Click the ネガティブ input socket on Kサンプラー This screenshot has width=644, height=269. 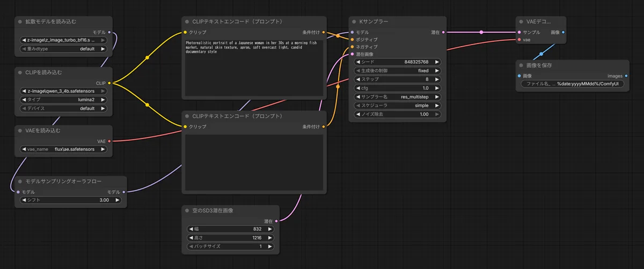click(352, 47)
